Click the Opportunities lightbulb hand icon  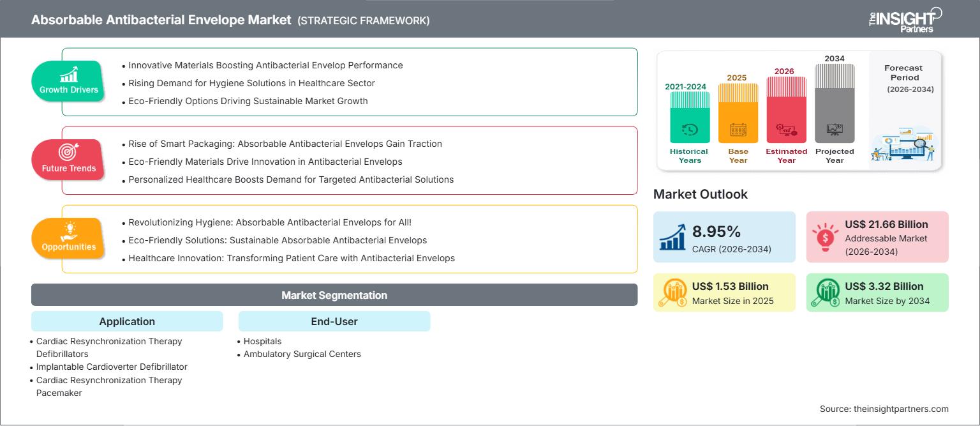pyautogui.click(x=68, y=231)
